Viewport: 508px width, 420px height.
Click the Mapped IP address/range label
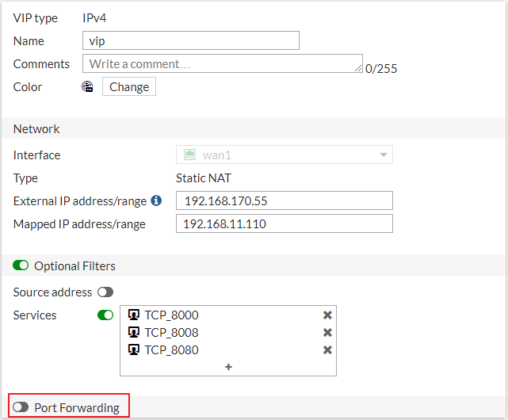[x=79, y=224]
